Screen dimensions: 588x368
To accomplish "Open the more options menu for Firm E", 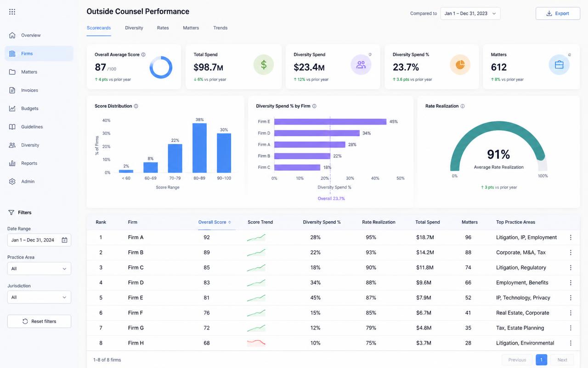I will coord(571,298).
